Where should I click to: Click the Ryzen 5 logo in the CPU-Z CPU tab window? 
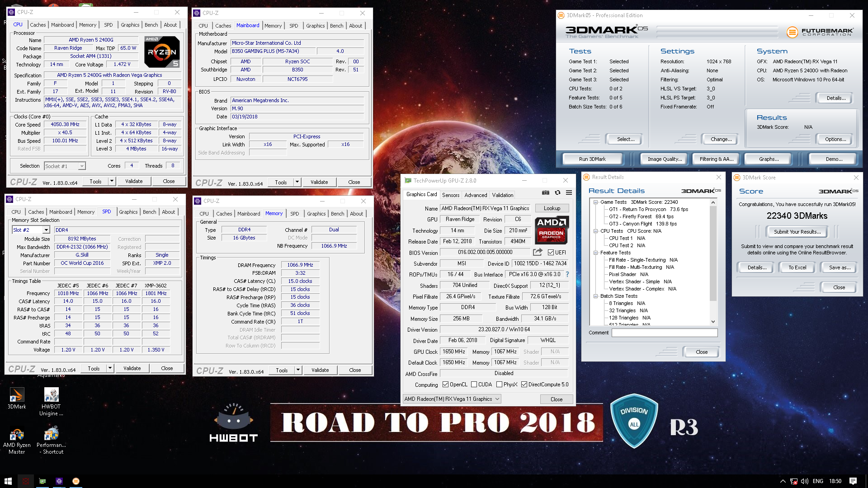162,52
